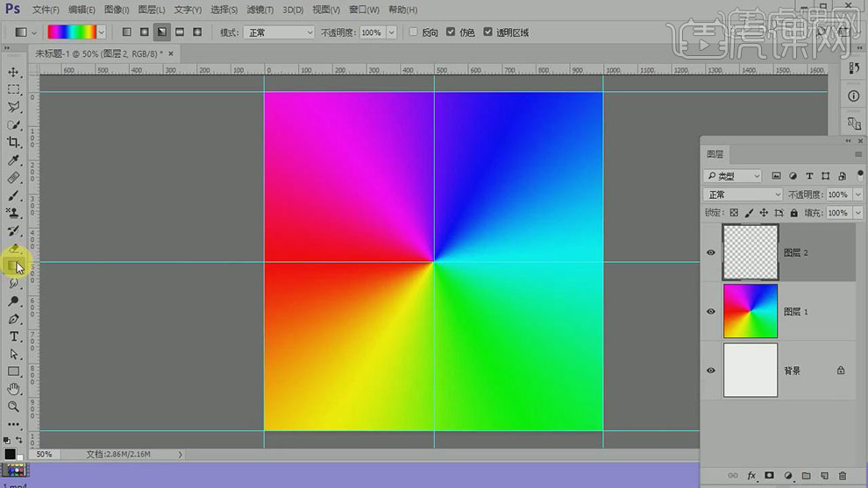Screen dimensions: 868x488
Task: Enable the 反向 reverse checkbox
Action: point(414,32)
